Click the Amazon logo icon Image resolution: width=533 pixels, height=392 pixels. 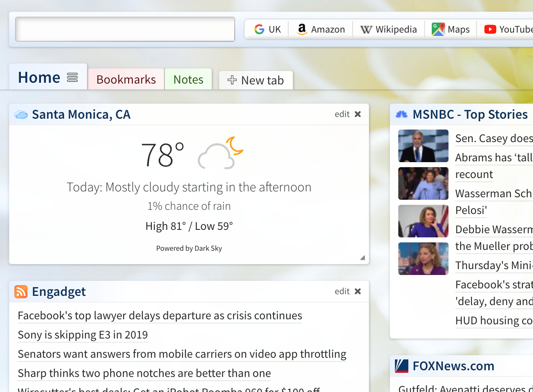pos(302,29)
